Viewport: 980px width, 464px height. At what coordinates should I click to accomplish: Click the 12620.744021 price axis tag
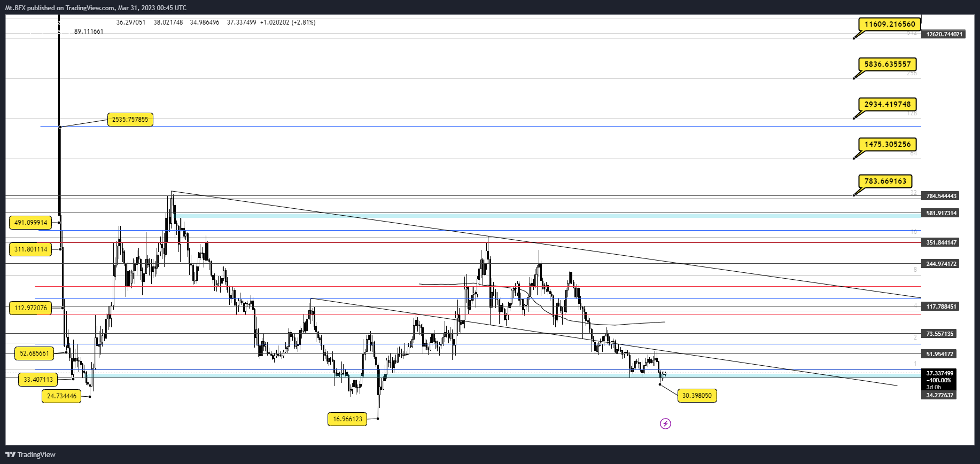pyautogui.click(x=944, y=34)
